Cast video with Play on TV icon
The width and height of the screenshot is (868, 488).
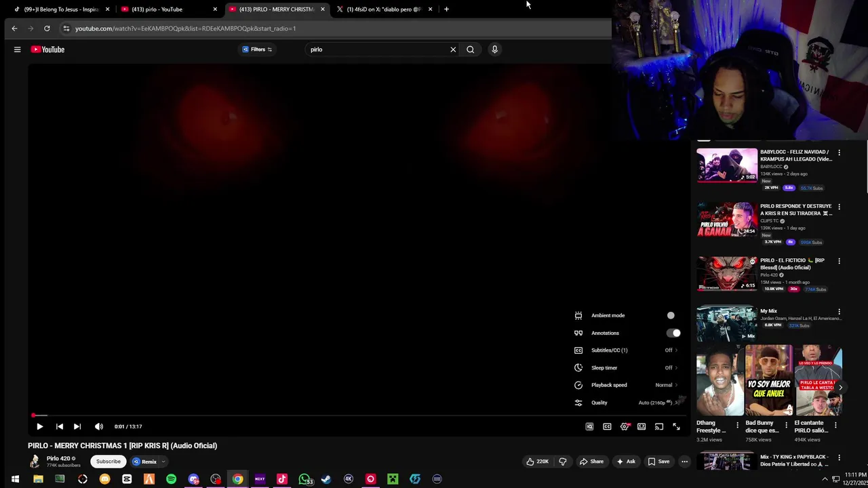[x=659, y=426]
